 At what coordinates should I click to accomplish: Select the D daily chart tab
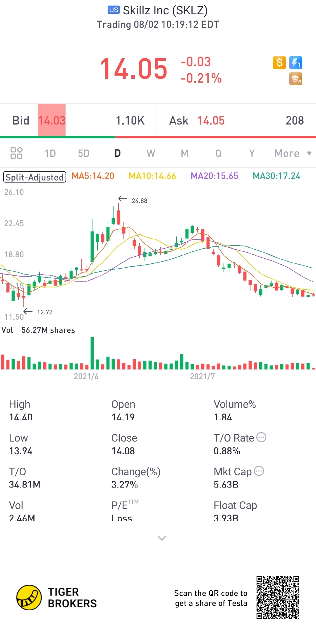click(118, 153)
